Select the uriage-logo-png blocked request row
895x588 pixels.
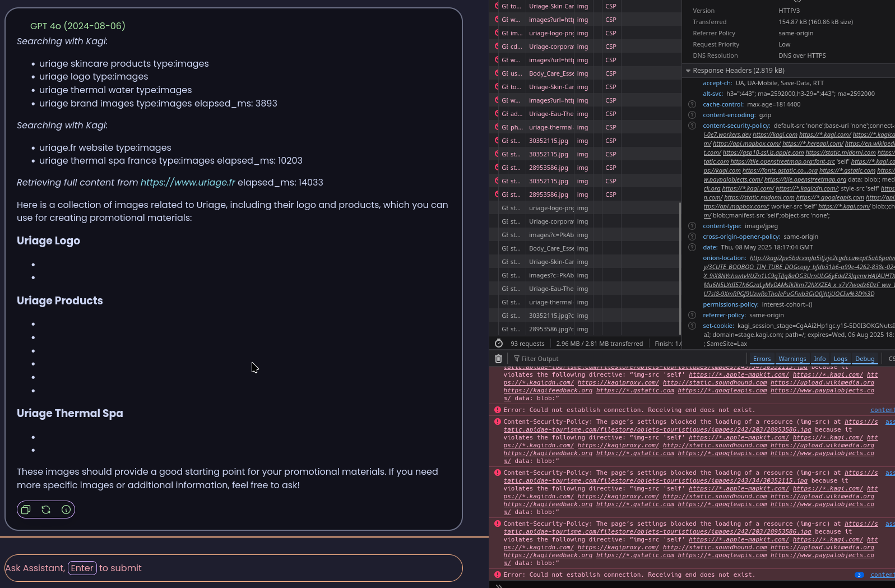point(551,33)
